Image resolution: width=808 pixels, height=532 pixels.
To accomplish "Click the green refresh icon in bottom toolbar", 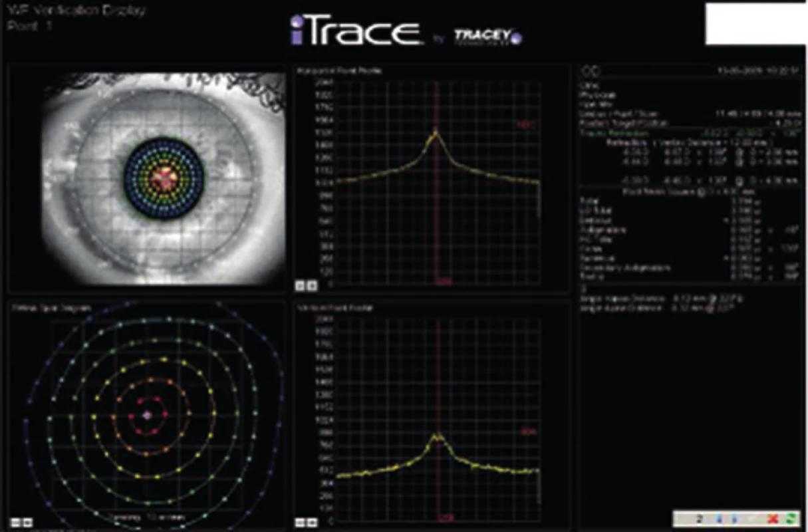I will (x=791, y=519).
